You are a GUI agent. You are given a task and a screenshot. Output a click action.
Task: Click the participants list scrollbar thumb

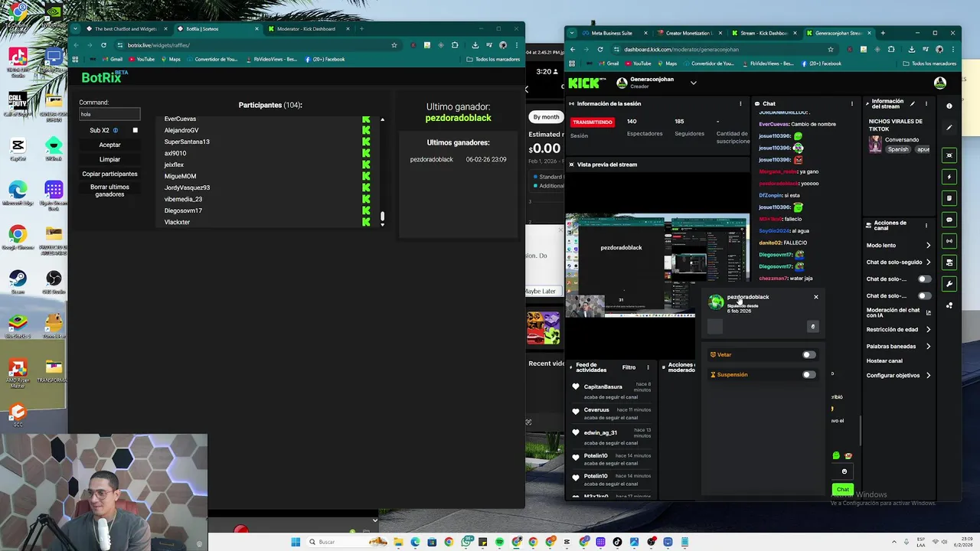[382, 216]
